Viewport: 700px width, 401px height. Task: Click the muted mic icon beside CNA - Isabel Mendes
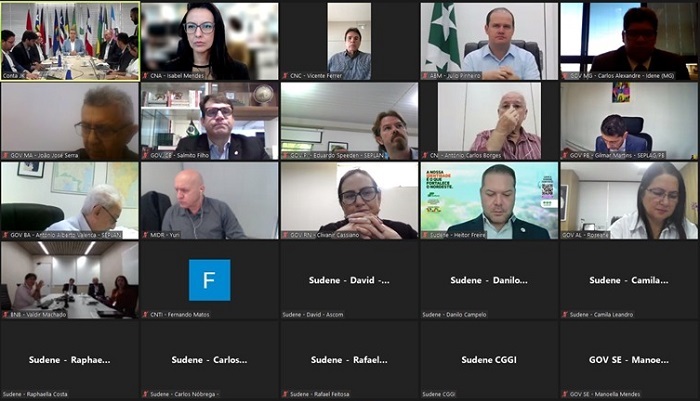click(x=146, y=76)
